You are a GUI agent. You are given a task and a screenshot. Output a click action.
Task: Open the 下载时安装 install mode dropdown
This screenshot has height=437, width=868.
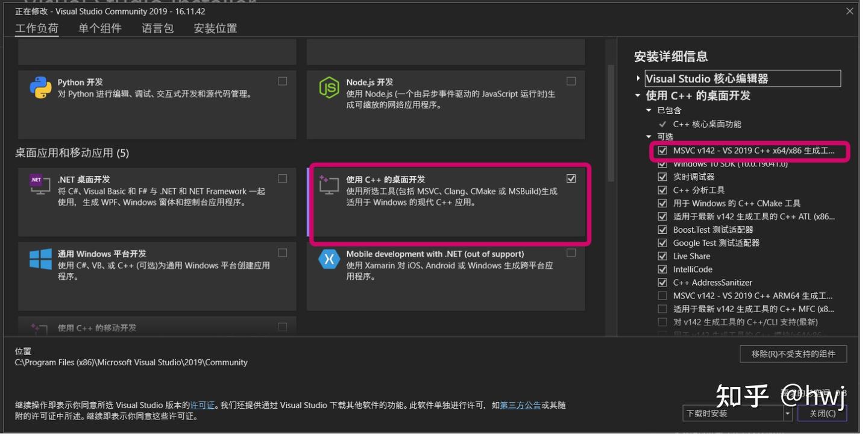[x=737, y=413]
